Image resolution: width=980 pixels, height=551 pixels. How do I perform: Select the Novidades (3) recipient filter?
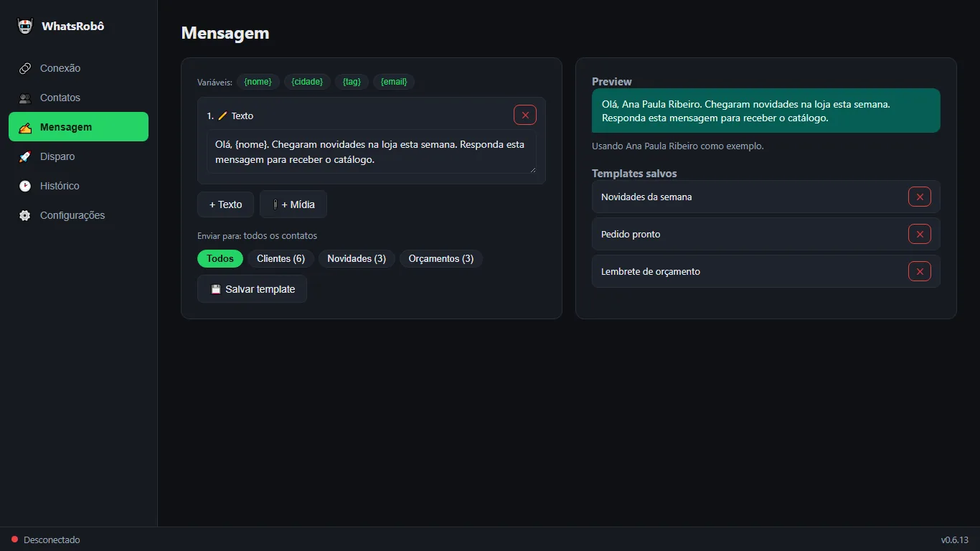tap(357, 258)
